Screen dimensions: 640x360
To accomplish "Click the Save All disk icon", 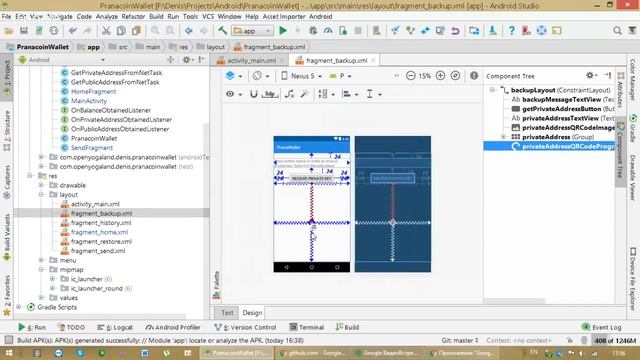I will [24, 31].
